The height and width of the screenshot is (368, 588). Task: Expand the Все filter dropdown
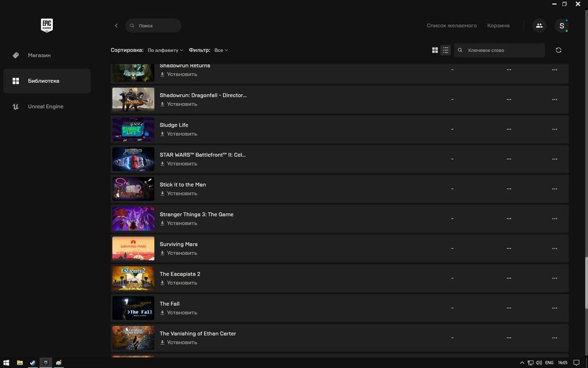click(x=221, y=50)
